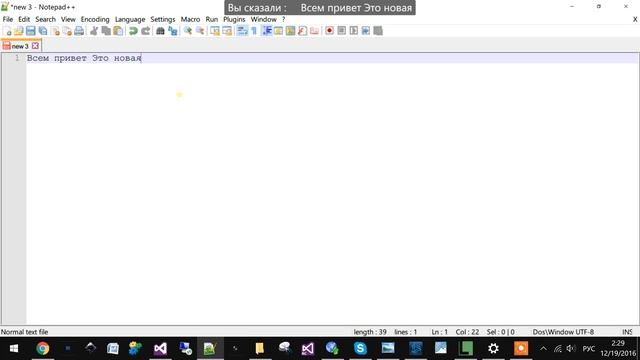Undo the last edit with the green arrow
The width and height of the screenshot is (640, 360).
click(133, 31)
